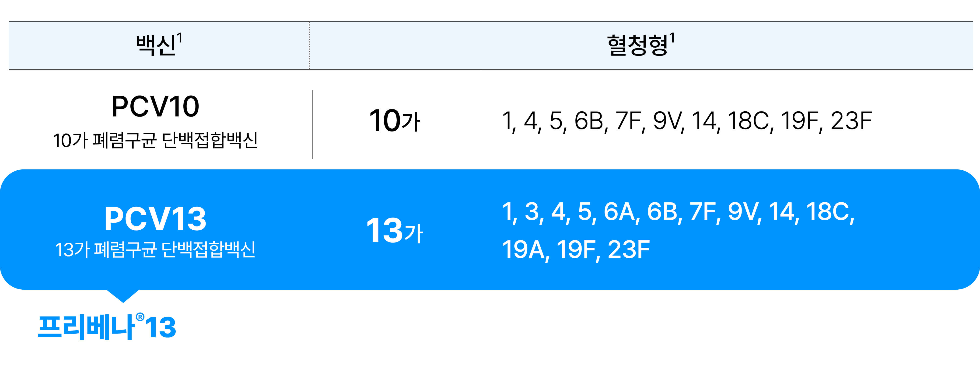Click the superscript 1 footnote after 혈청형
The height and width of the screenshot is (369, 980).
[x=672, y=38]
